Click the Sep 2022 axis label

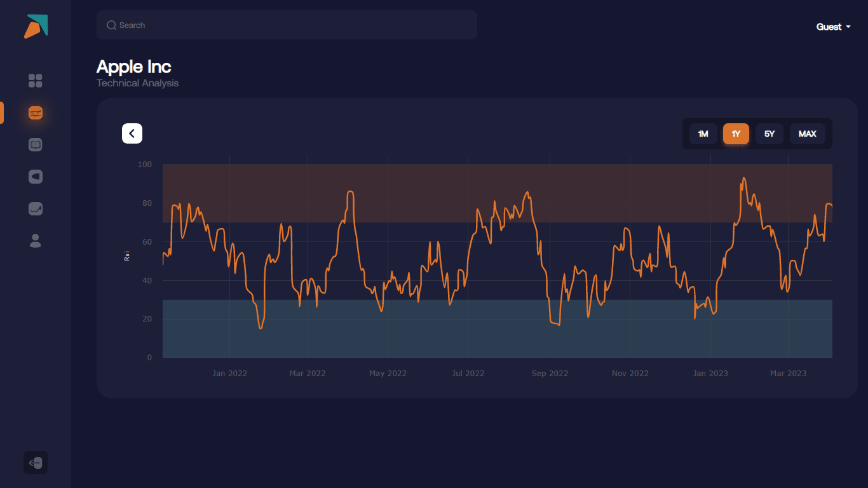tap(550, 374)
